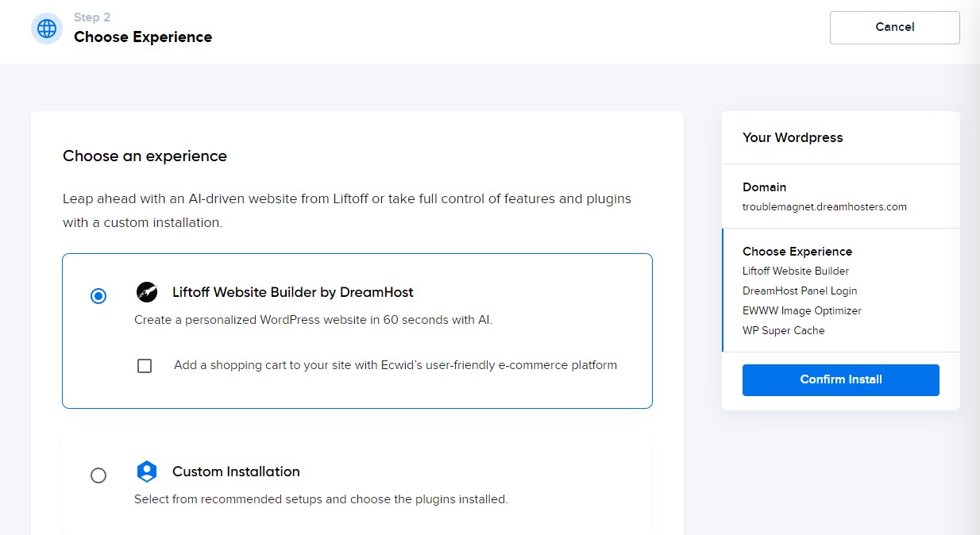Click the 'Choose an experience' section heading

(145, 156)
